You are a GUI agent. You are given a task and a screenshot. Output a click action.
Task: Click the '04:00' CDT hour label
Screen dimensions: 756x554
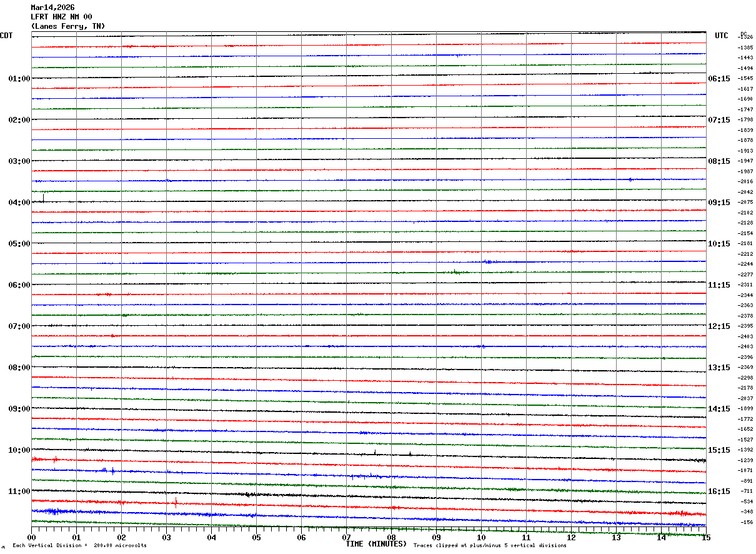point(19,203)
